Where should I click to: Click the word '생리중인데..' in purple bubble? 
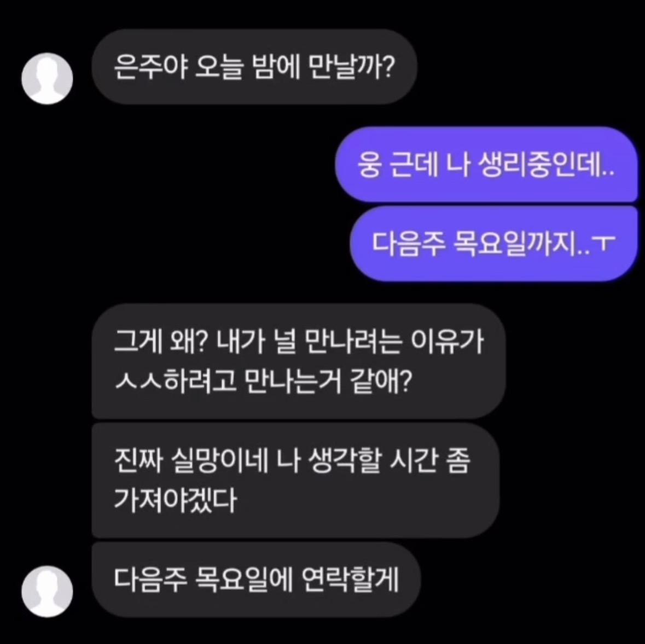point(547,165)
